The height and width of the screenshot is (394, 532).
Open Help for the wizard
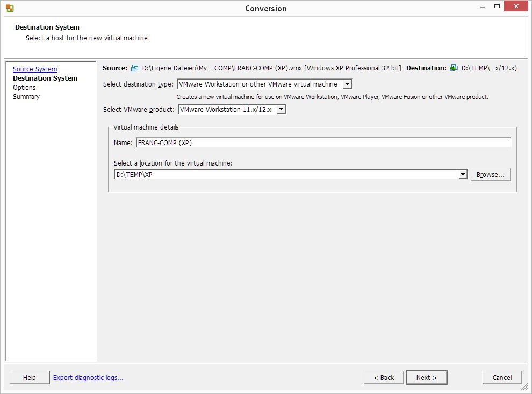tap(30, 378)
